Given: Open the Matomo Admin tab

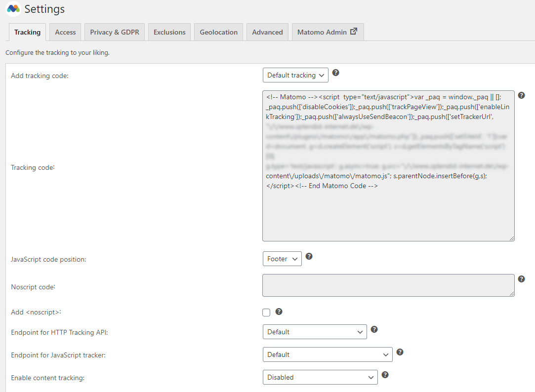Looking at the screenshot, I should tap(328, 32).
